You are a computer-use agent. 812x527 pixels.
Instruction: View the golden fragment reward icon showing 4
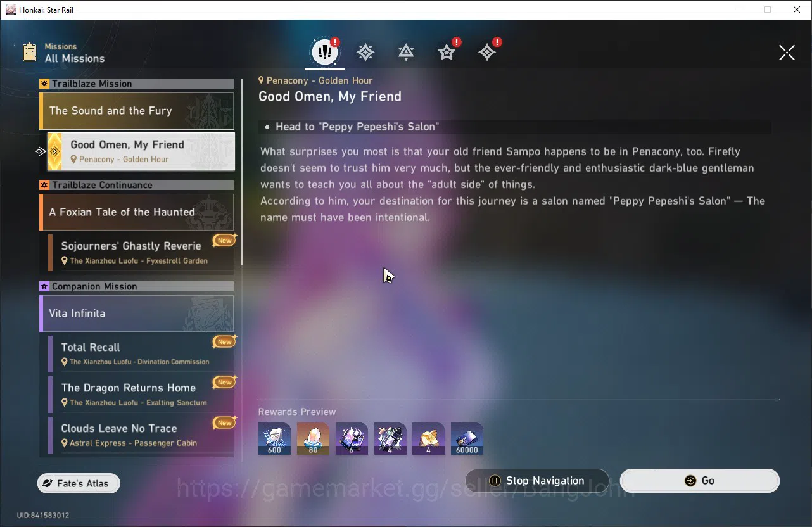428,439
